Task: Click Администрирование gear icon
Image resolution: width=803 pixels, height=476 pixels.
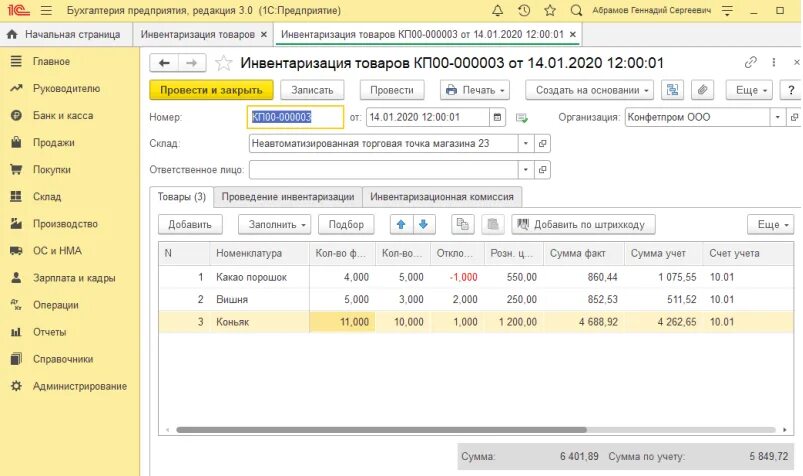Action: [x=16, y=386]
